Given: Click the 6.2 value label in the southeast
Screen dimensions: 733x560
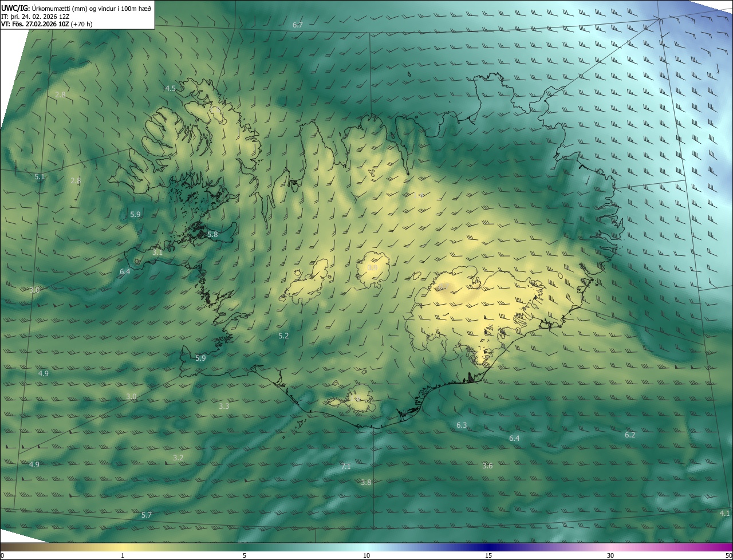Looking at the screenshot, I should pyautogui.click(x=630, y=435).
